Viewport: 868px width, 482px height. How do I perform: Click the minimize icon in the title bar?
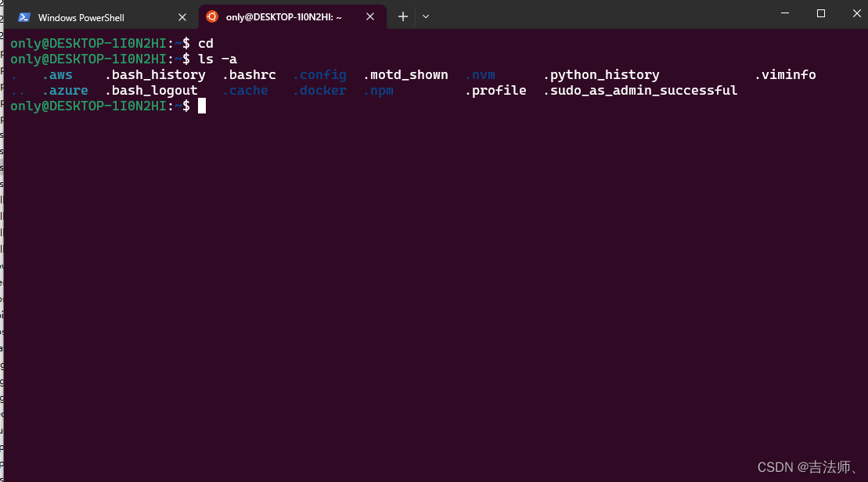click(x=784, y=13)
